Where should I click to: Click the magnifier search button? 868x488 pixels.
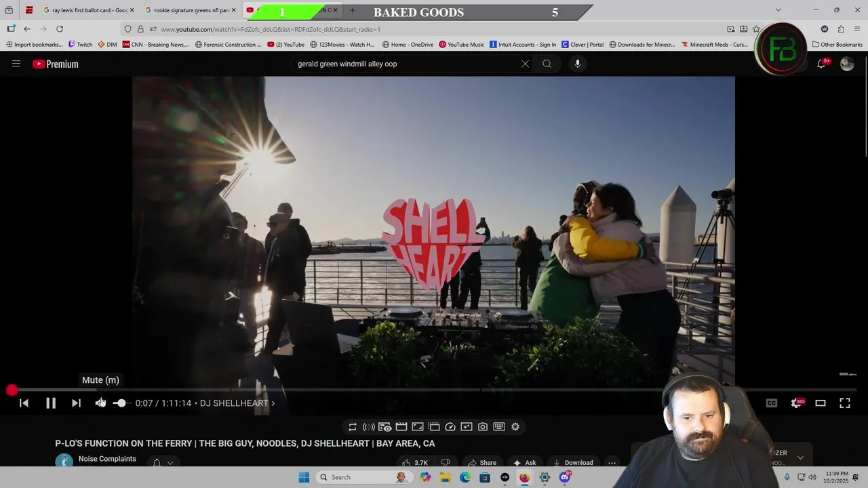point(547,64)
